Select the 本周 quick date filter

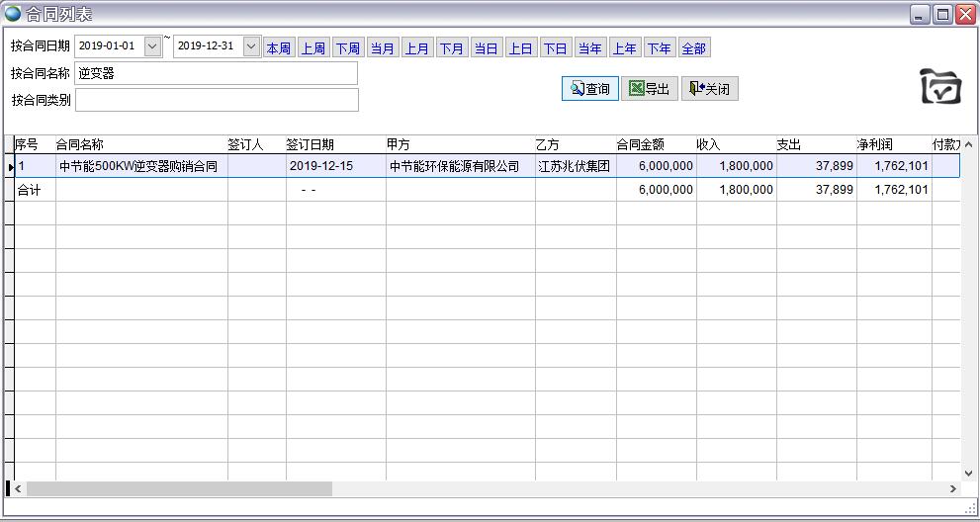278,48
